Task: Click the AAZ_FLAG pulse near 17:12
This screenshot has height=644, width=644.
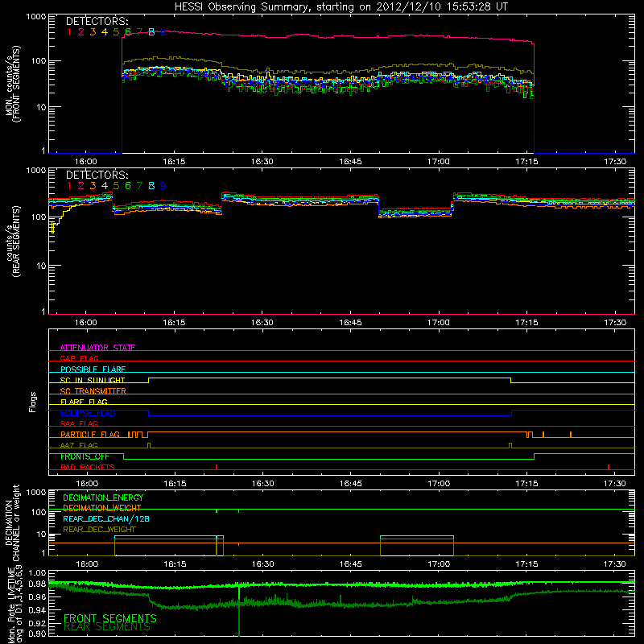Action: (510, 445)
